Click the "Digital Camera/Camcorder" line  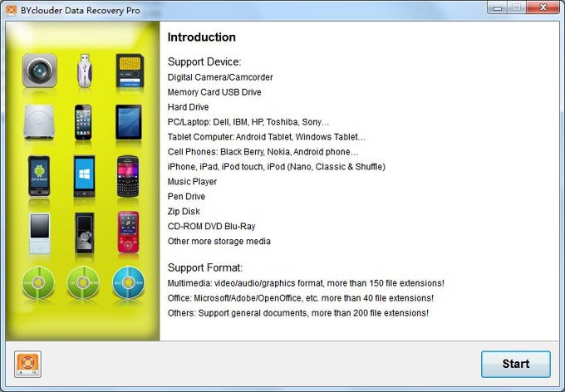pos(220,77)
